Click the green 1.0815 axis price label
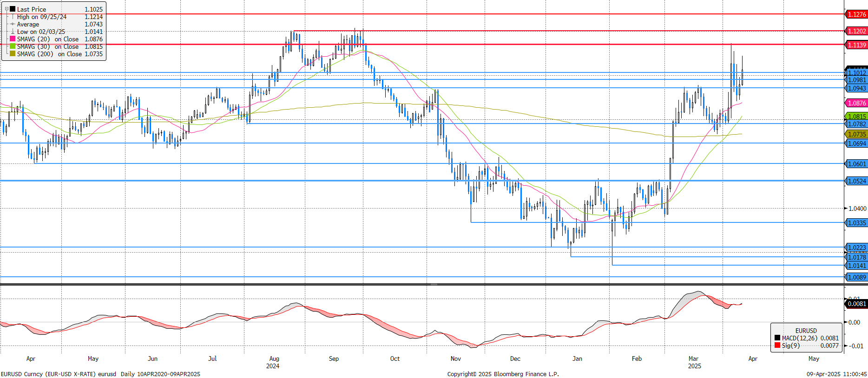The width and height of the screenshot is (868, 378). [x=856, y=117]
